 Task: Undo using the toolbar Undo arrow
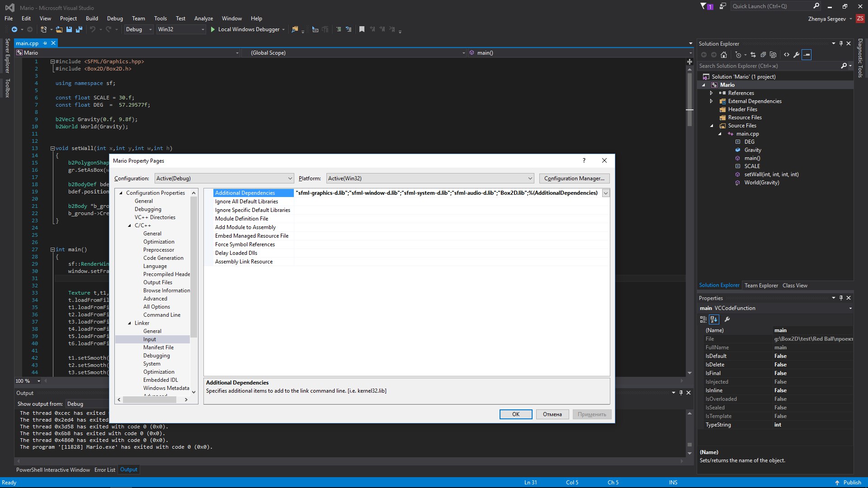coord(93,29)
